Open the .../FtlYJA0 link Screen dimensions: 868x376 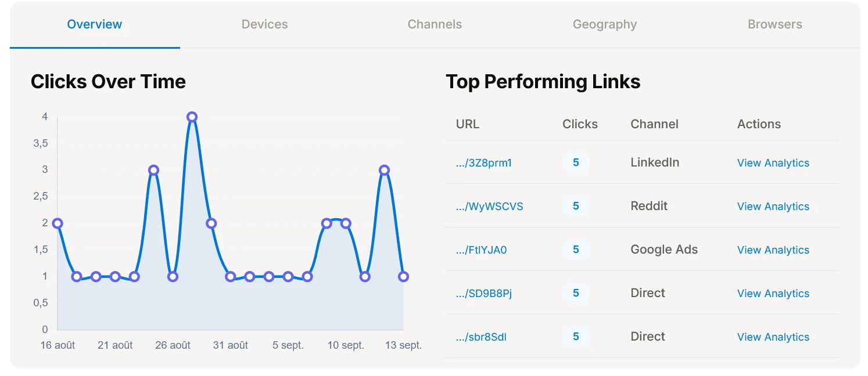[x=482, y=250]
